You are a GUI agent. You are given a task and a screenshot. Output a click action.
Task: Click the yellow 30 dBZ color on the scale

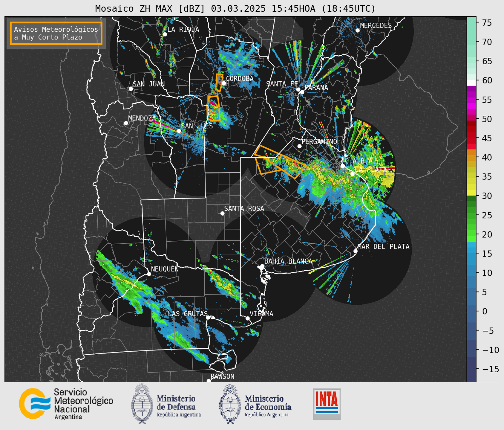click(471, 193)
